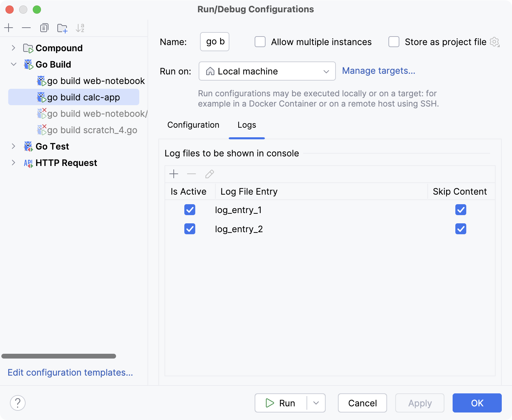The width and height of the screenshot is (512, 420).
Task: Collapse the Go Build section
Action: pos(13,64)
